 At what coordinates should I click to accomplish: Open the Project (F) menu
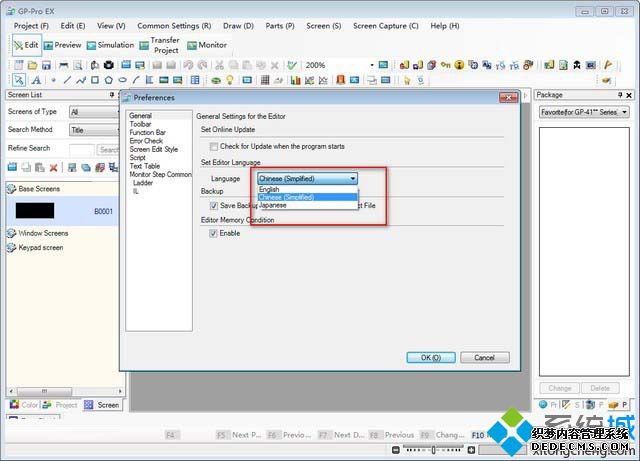tap(31, 26)
